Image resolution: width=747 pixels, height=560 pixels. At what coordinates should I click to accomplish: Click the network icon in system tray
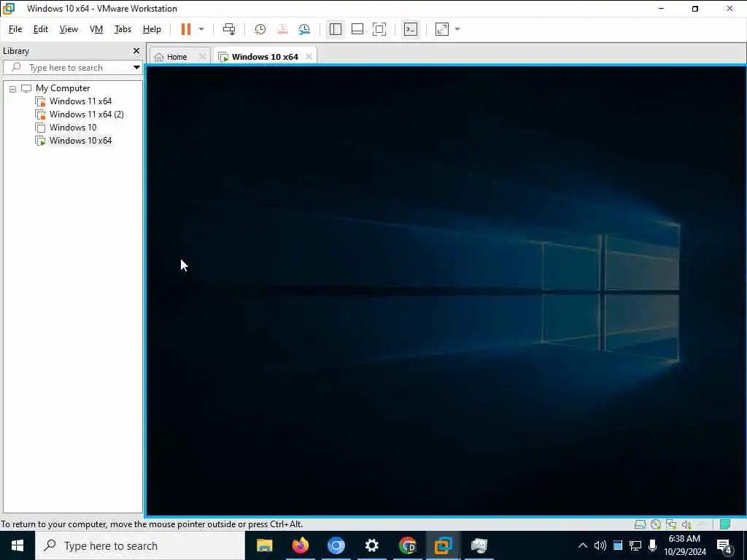(635, 545)
